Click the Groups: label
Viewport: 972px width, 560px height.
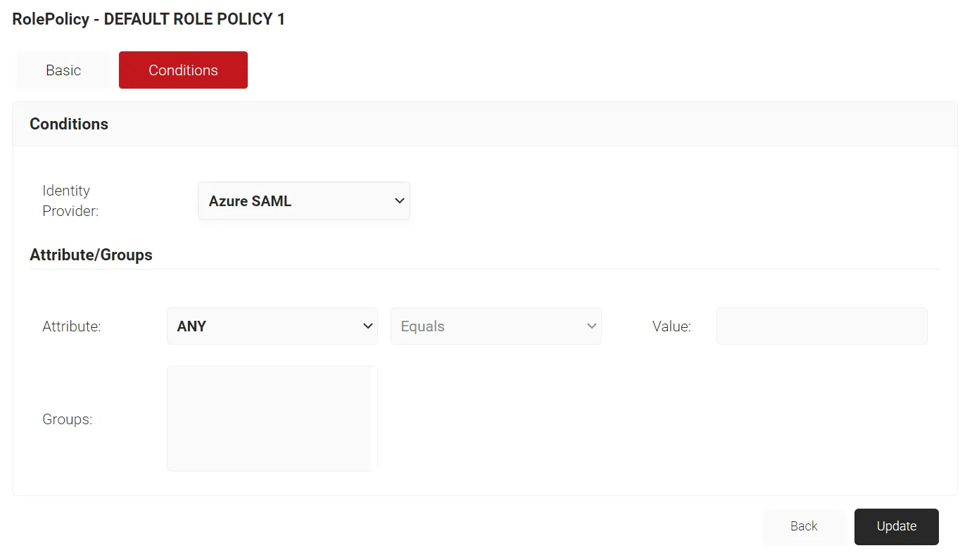pos(68,419)
